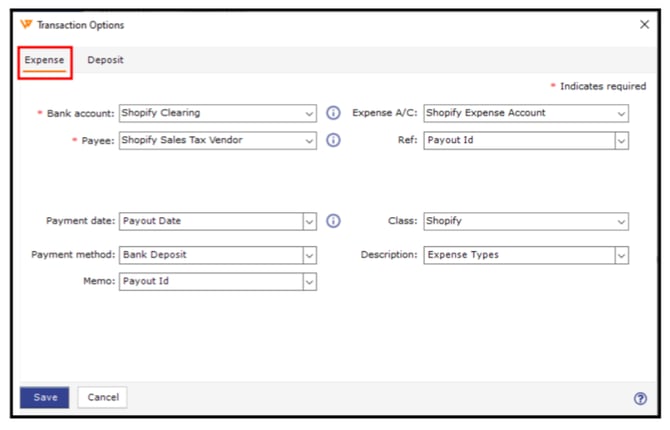The image size is (670, 430).
Task: Save the transaction options
Action: tap(45, 397)
